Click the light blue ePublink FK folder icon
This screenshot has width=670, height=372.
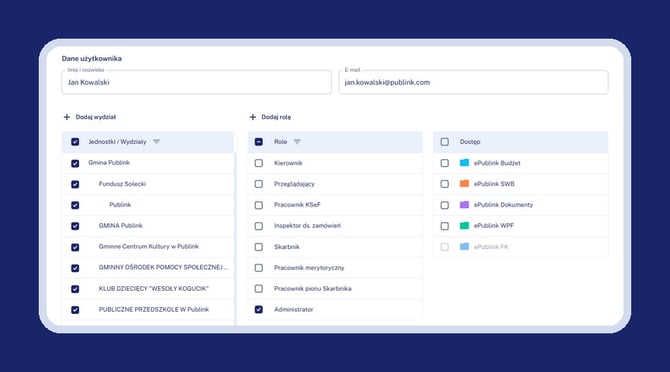tap(464, 246)
